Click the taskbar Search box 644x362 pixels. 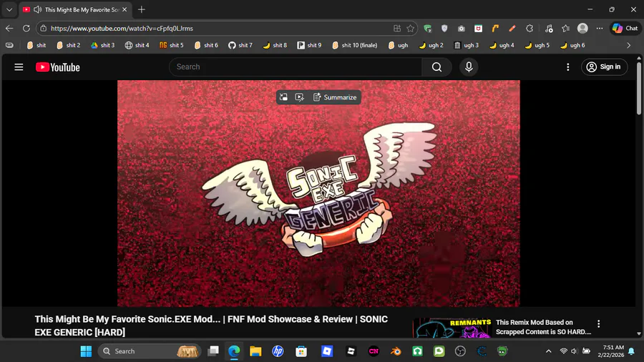150,351
